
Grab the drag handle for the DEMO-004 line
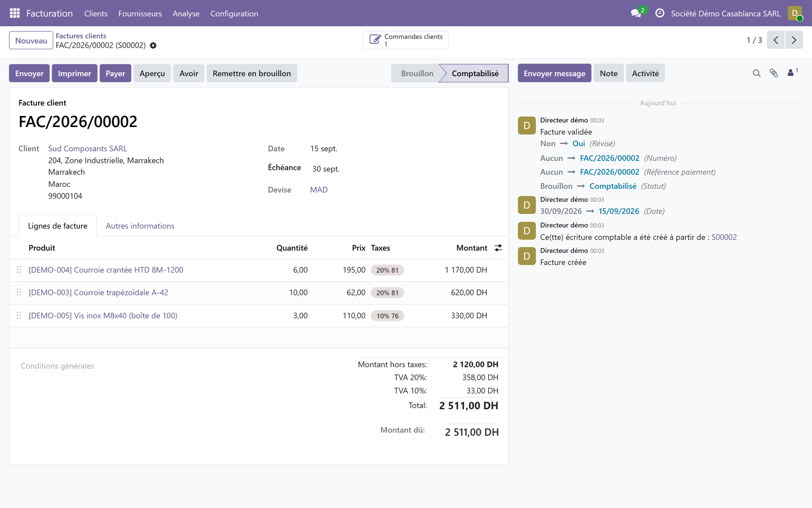(x=19, y=270)
